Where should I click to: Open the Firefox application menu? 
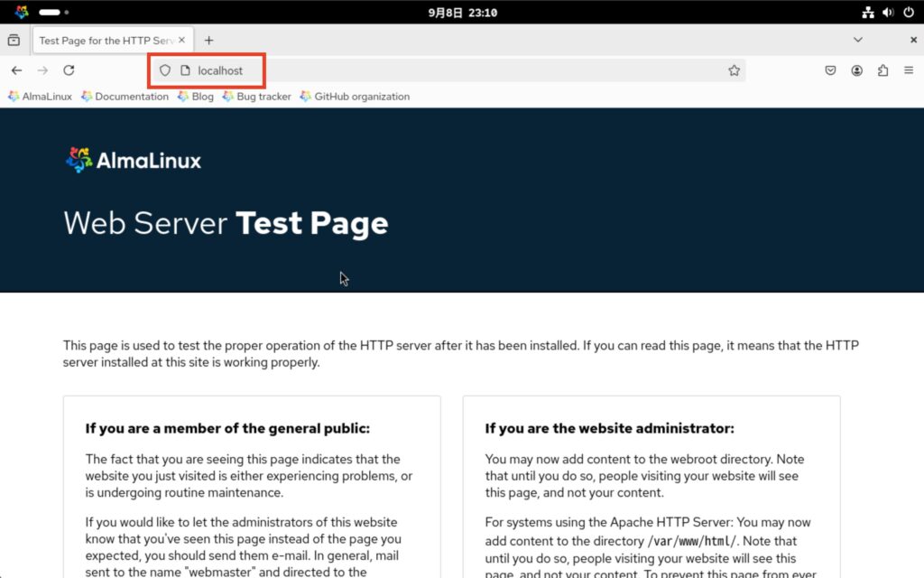click(x=909, y=70)
